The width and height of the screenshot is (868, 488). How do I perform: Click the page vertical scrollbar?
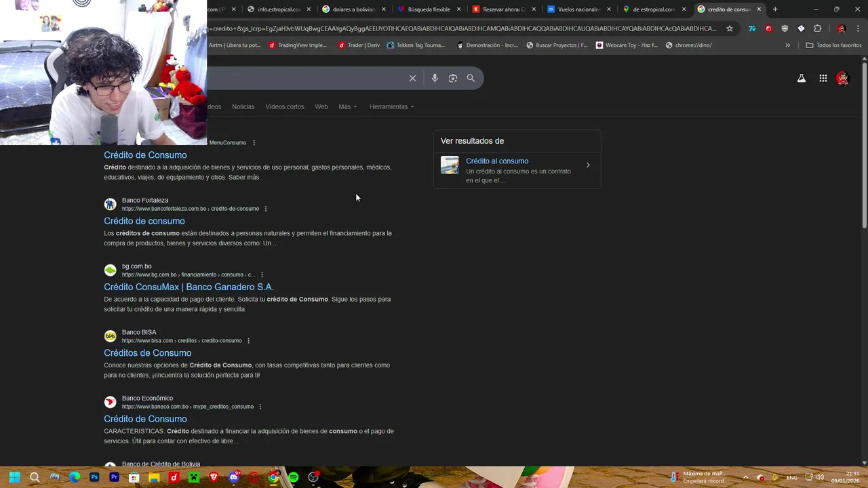pos(864,146)
